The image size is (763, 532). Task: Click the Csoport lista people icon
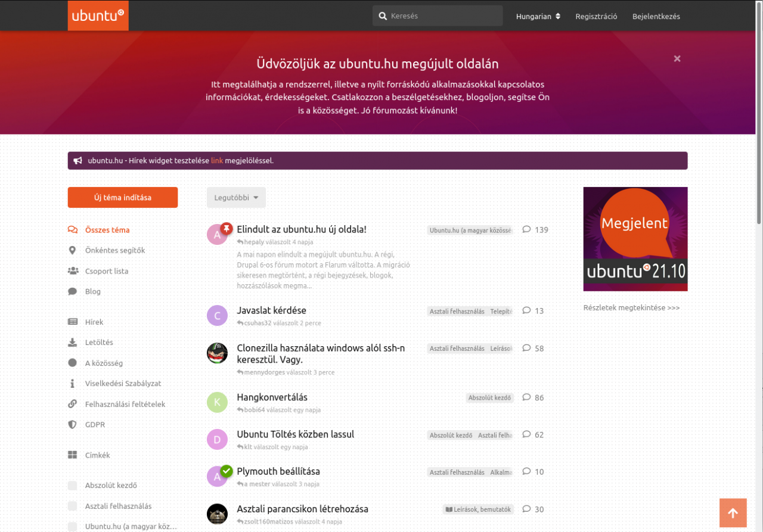coord(73,271)
